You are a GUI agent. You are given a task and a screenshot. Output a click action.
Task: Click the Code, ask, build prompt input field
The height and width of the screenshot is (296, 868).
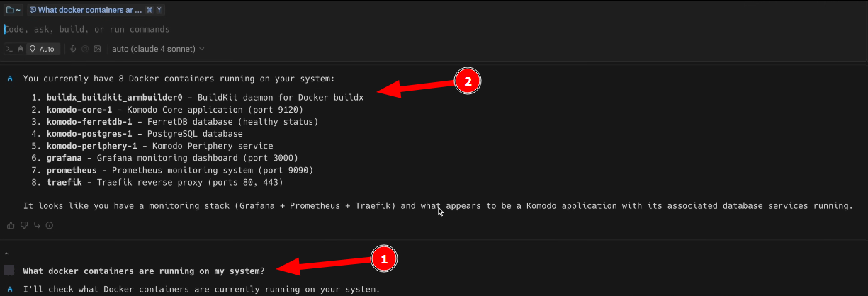tap(434, 30)
